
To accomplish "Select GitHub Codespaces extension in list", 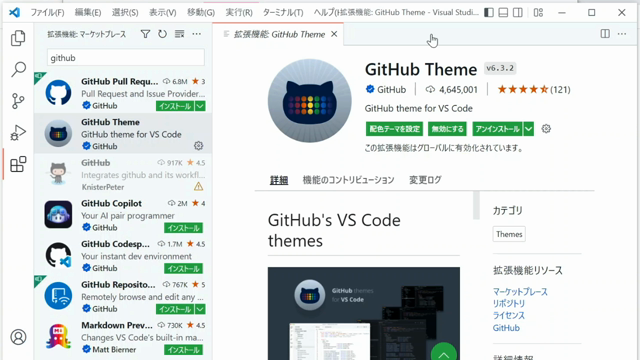I will coord(123,256).
